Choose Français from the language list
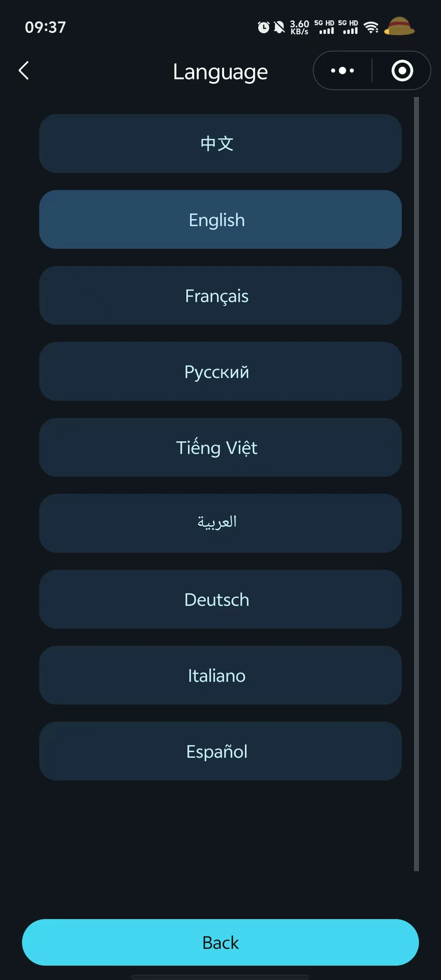 coord(220,296)
